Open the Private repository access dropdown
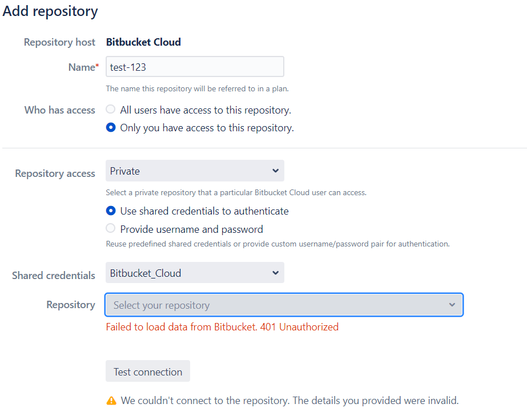The image size is (527, 420). click(x=195, y=171)
